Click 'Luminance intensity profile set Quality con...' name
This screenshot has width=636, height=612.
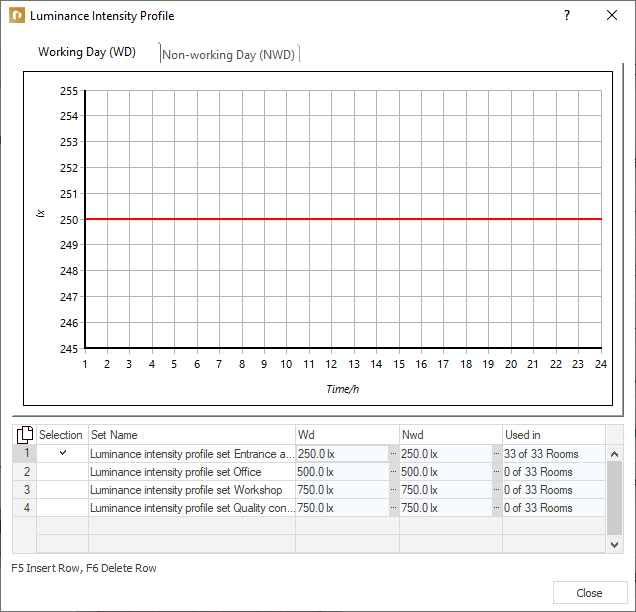coord(192,508)
